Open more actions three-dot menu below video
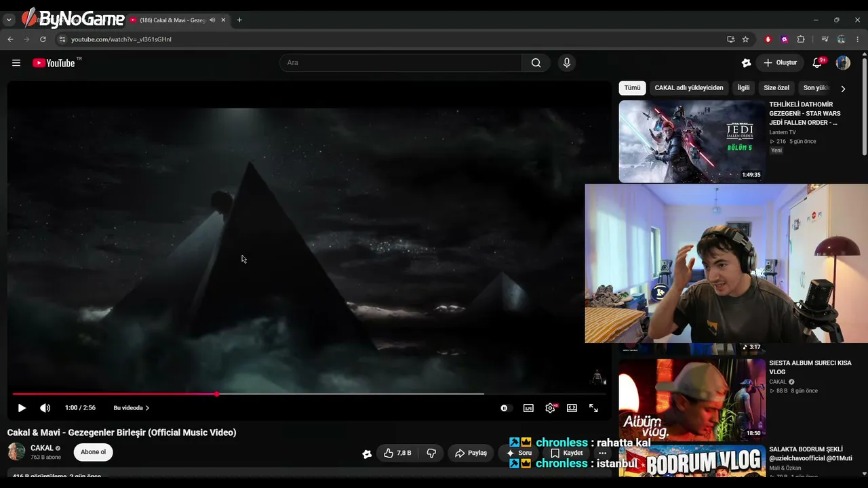 (x=602, y=453)
